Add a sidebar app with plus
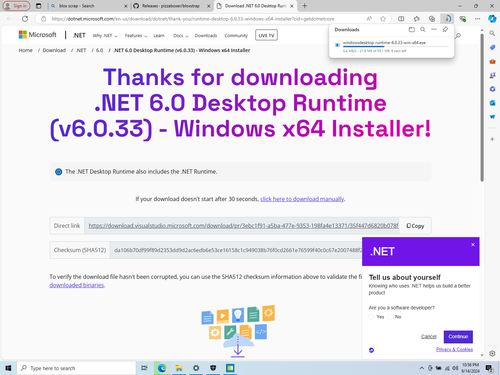This screenshot has height=375, width=500. coord(492,139)
